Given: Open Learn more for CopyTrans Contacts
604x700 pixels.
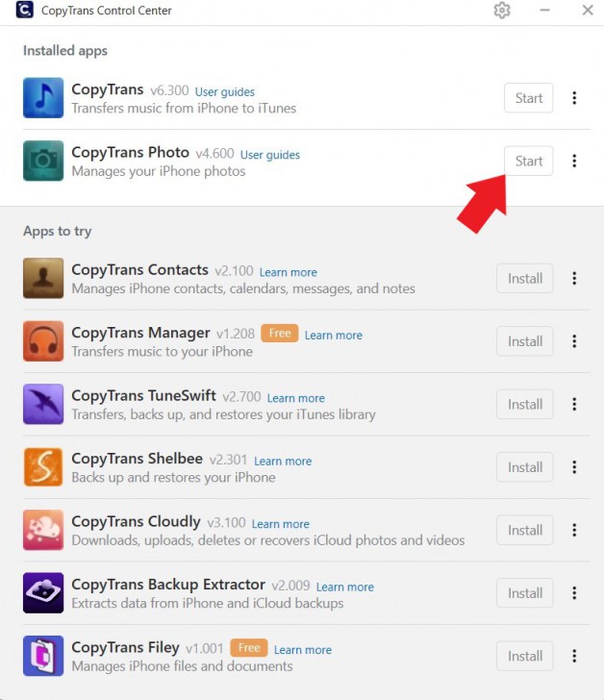Looking at the screenshot, I should click(289, 272).
